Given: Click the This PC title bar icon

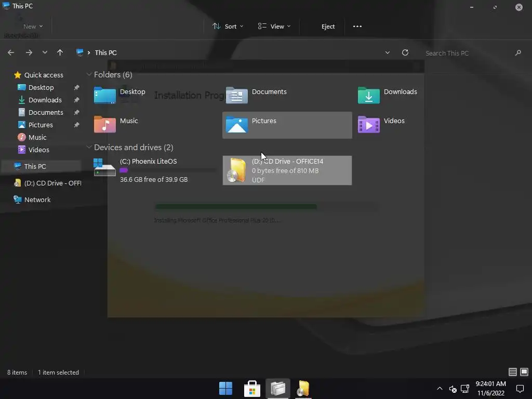Looking at the screenshot, I should pyautogui.click(x=6, y=6).
